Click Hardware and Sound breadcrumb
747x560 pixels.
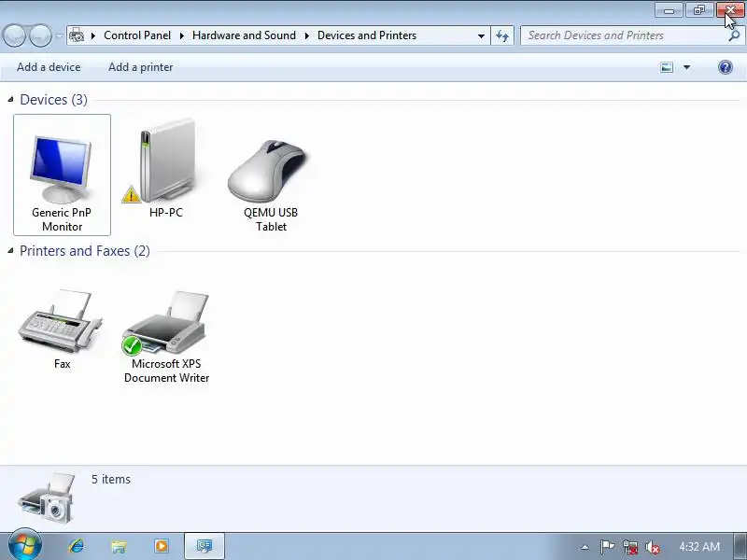[244, 35]
